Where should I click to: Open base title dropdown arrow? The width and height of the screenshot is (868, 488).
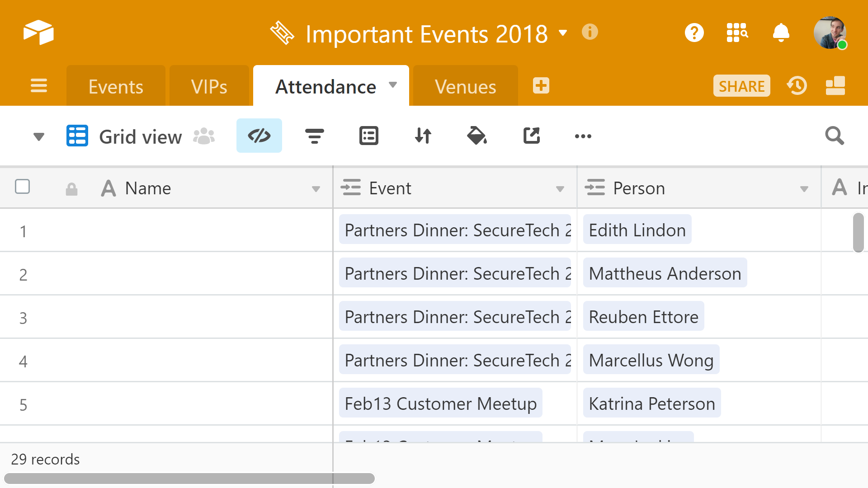point(563,33)
